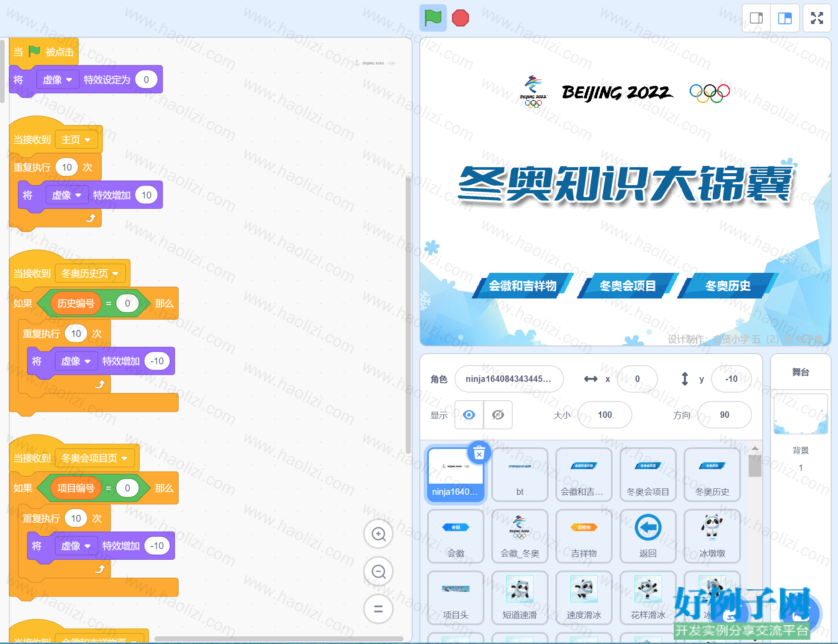Viewport: 838px width, 644px height.
Task: Select the 舞台 stage panel header
Action: 800,372
